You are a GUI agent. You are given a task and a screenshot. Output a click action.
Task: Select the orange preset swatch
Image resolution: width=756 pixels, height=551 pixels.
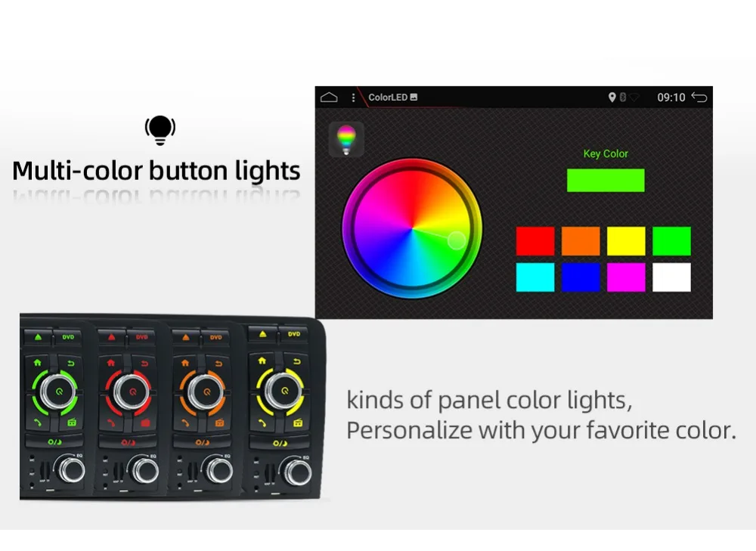click(581, 241)
